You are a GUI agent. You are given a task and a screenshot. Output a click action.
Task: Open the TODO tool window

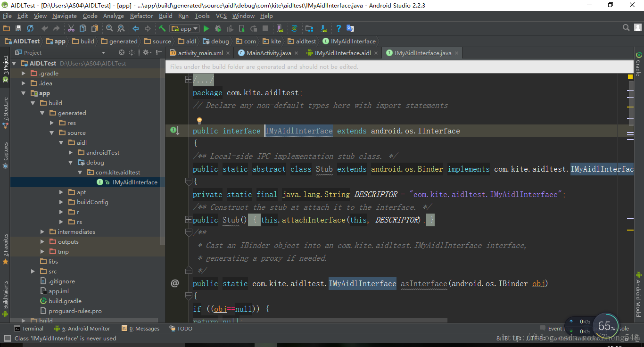[181, 329]
